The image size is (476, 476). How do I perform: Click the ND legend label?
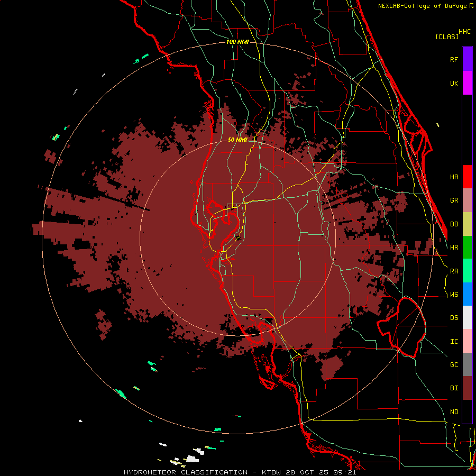point(454,412)
